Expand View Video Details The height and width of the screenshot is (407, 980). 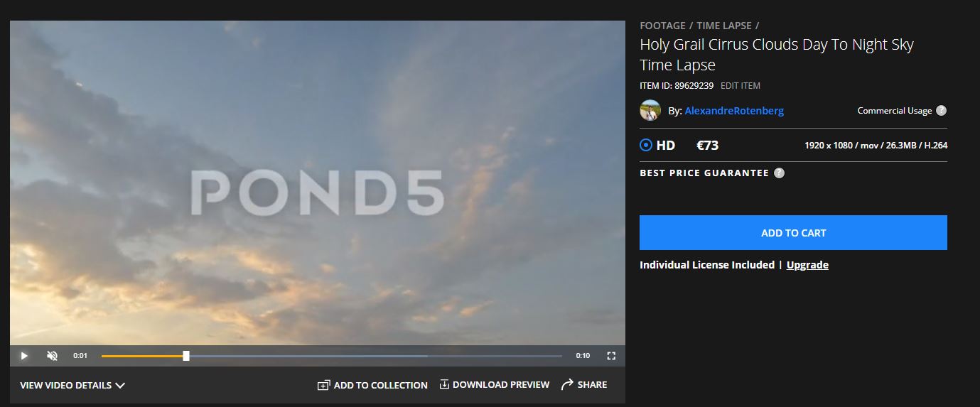[x=72, y=385]
